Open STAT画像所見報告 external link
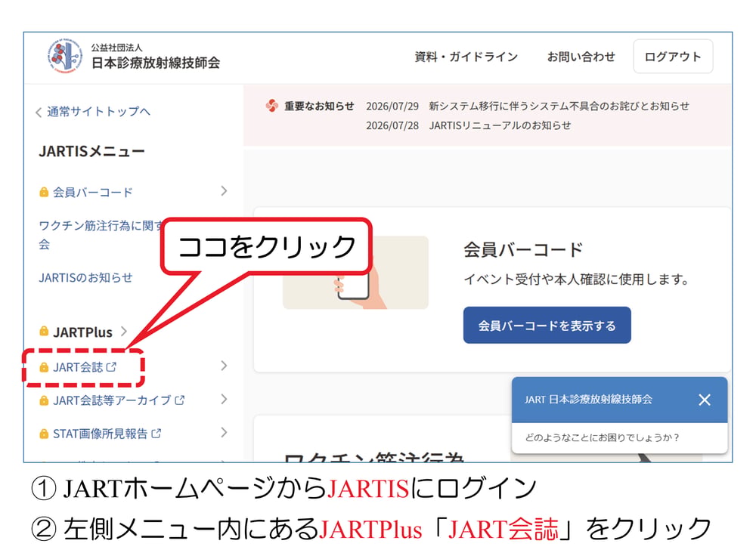This screenshot has height=556, width=756. point(101,434)
